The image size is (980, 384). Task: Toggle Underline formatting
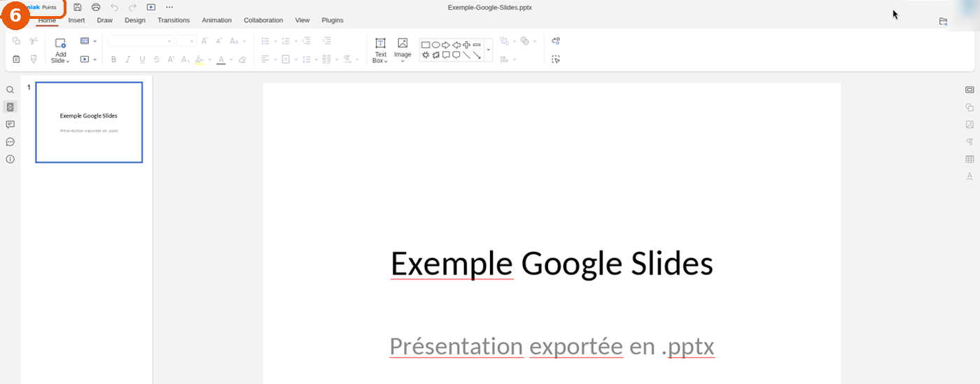tap(142, 59)
